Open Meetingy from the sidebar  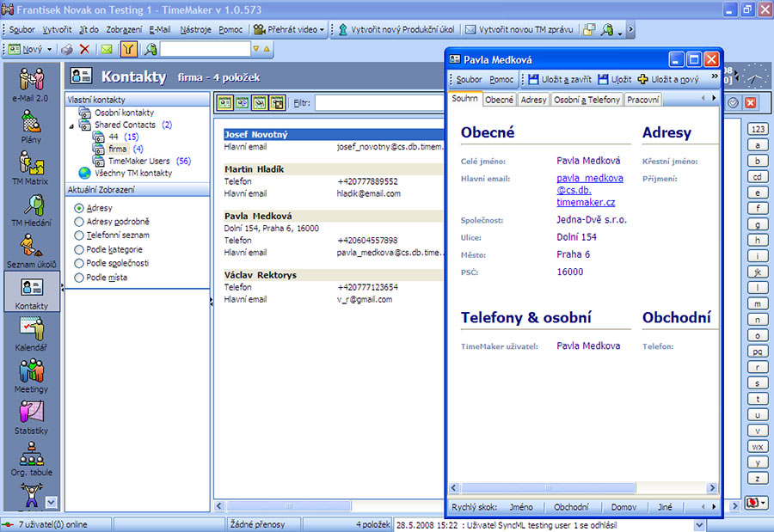point(31,374)
